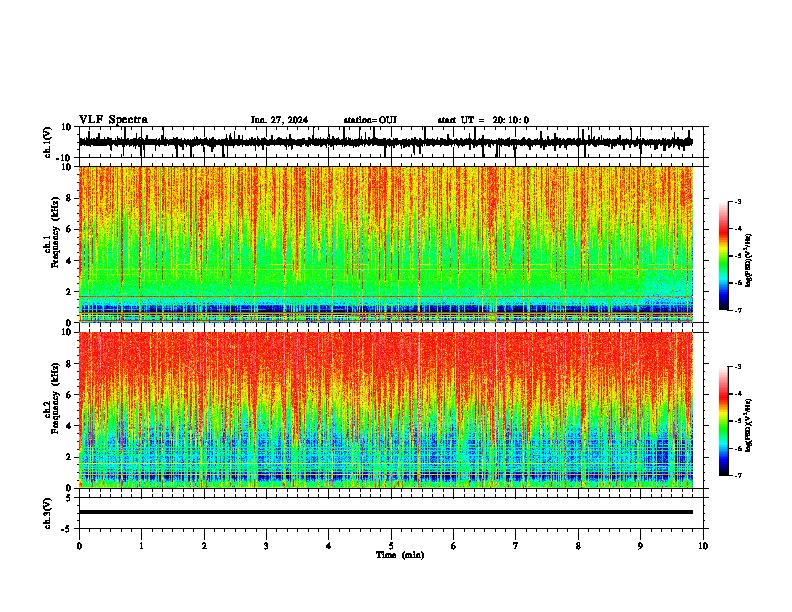Screen dimensions: 792x612
Task: Click the ch.2 Frequency (kHz) axis label
Action: [52, 398]
